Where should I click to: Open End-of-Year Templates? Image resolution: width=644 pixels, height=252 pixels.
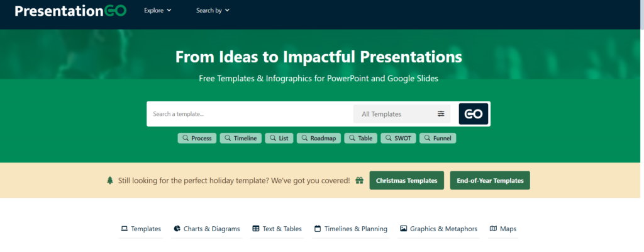490,180
